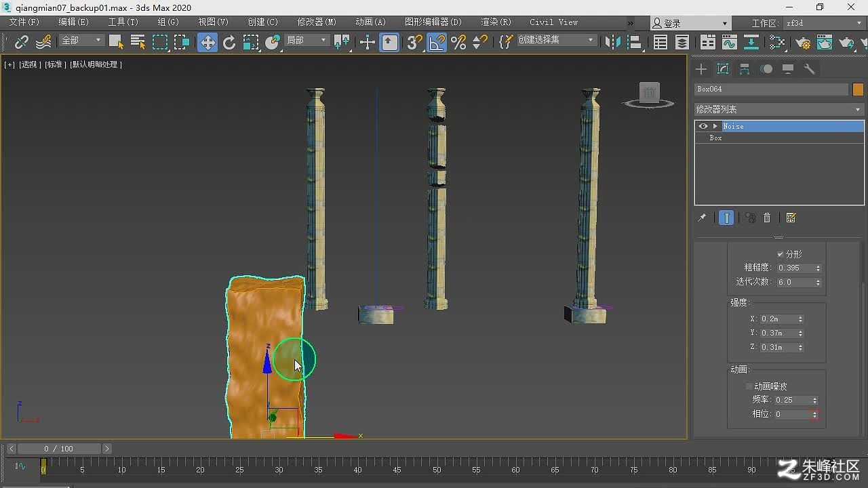Toggle Window/Crossing selection mode
This screenshot has height=488, width=868.
182,42
